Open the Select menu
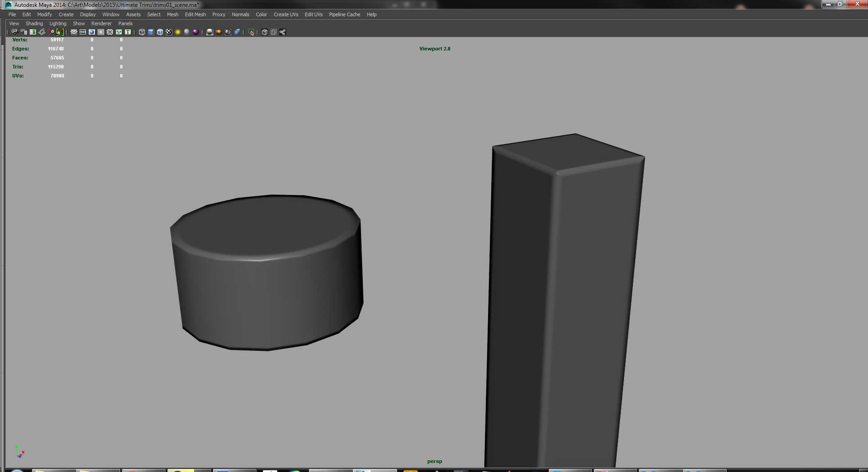This screenshot has width=868, height=472. click(154, 14)
